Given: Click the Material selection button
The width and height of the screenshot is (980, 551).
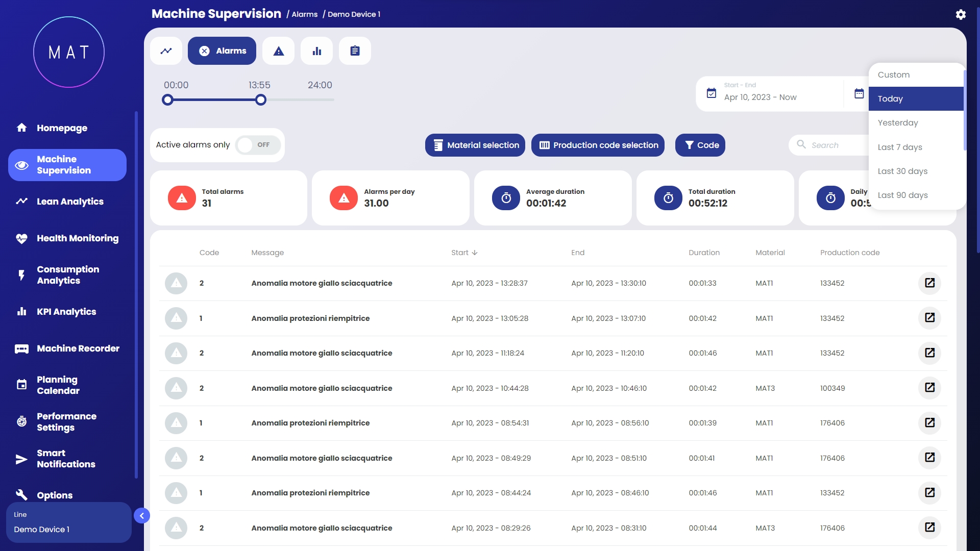Looking at the screenshot, I should pyautogui.click(x=475, y=145).
